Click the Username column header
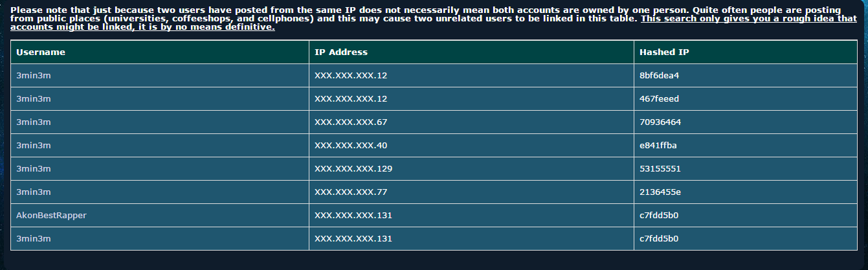 (x=41, y=52)
